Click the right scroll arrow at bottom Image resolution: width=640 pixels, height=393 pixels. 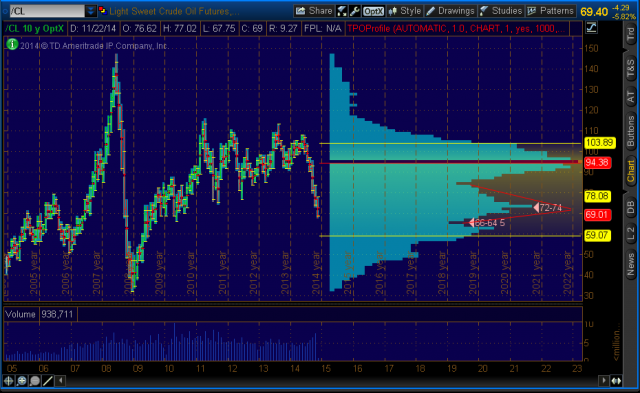tap(604, 381)
